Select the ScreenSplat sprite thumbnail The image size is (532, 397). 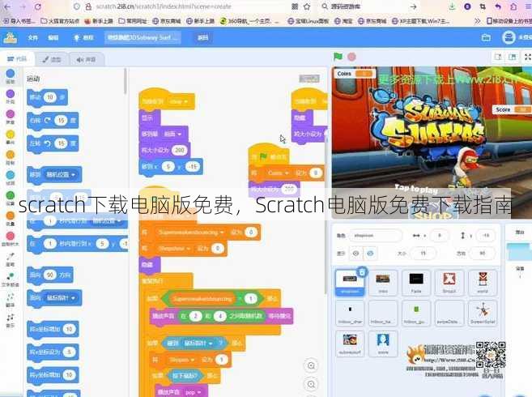point(483,313)
